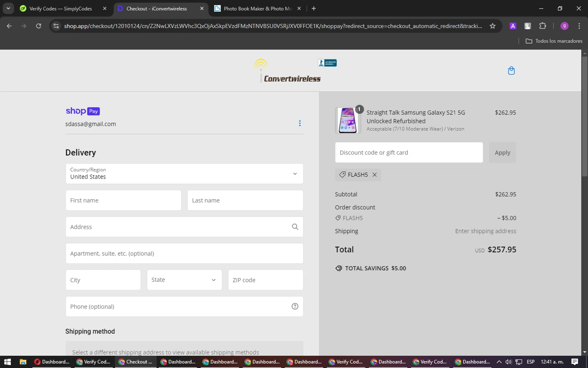Click the Total $257.95 amount
This screenshot has width=588, height=368.
502,250
